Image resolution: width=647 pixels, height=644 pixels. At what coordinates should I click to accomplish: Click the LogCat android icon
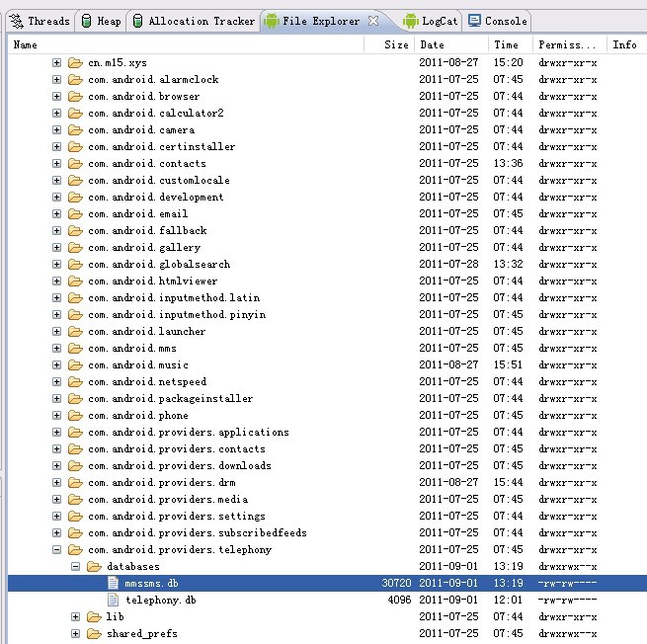click(x=411, y=21)
